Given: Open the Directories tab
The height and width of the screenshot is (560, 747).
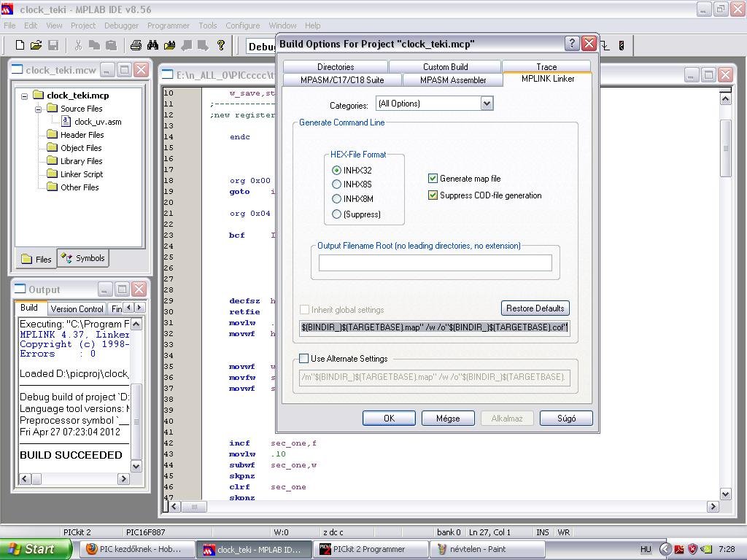Looking at the screenshot, I should 336,66.
